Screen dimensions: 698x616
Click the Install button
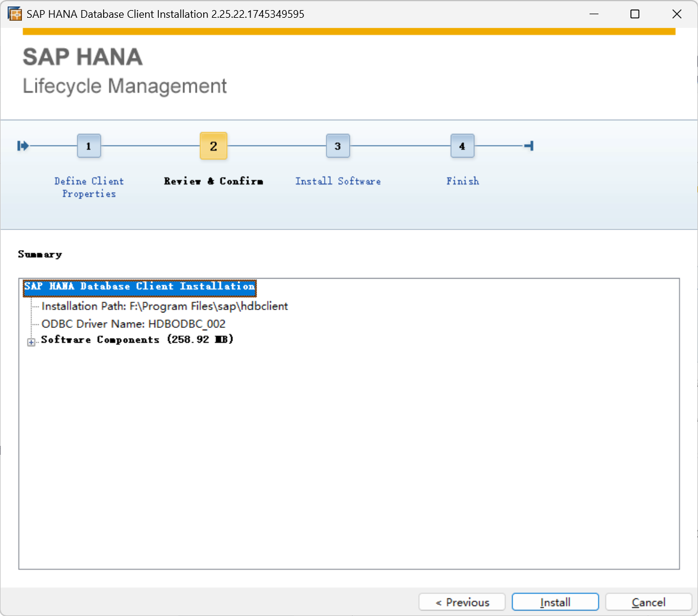pyautogui.click(x=555, y=602)
